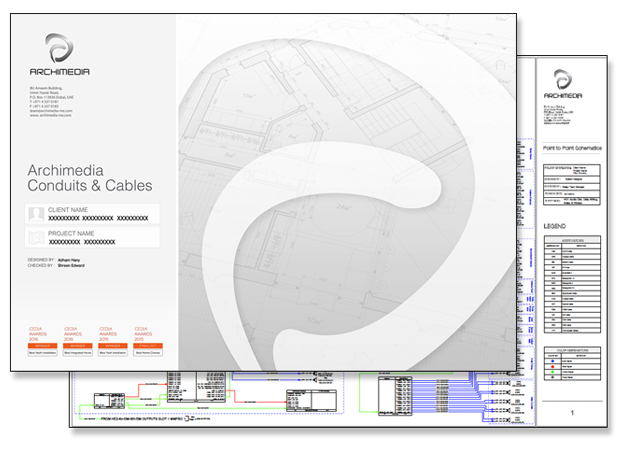The width and height of the screenshot is (632, 450).
Task: Click the LEGEND heading on schematic page
Action: (555, 226)
